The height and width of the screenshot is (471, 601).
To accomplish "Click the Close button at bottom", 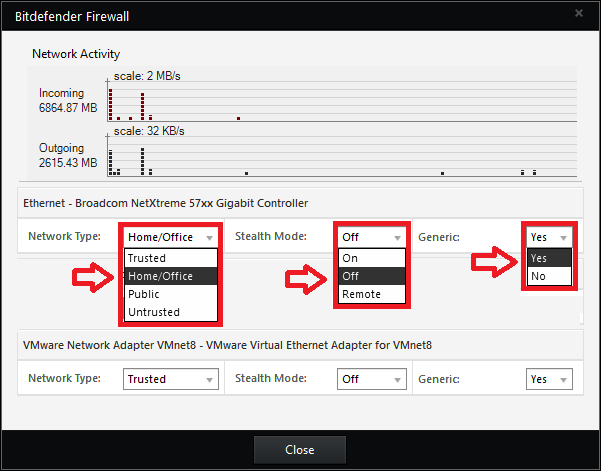I will coord(300,450).
